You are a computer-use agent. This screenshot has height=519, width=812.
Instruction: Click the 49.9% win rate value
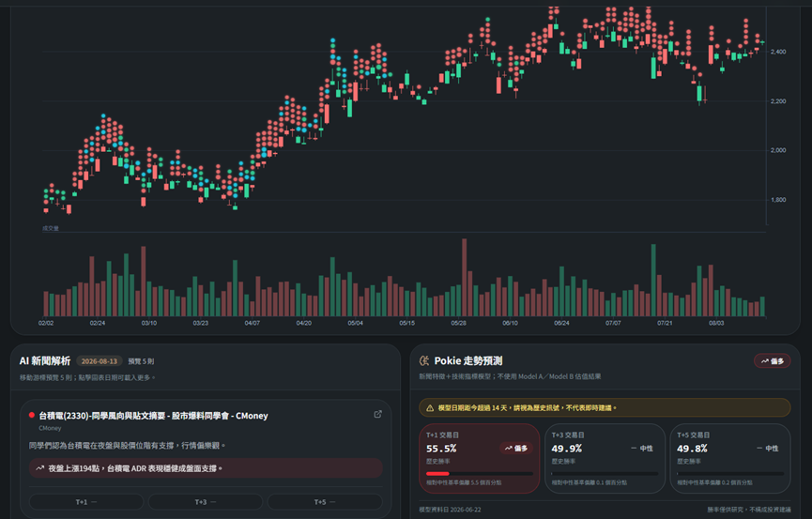click(567, 449)
